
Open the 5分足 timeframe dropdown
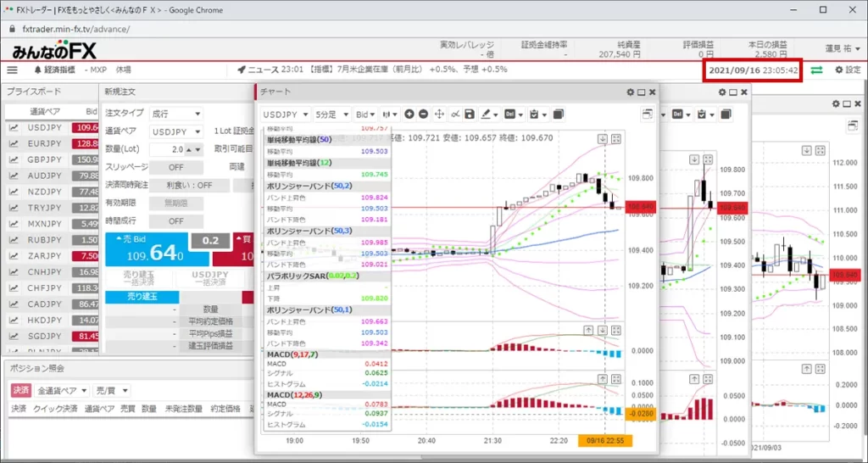click(331, 114)
